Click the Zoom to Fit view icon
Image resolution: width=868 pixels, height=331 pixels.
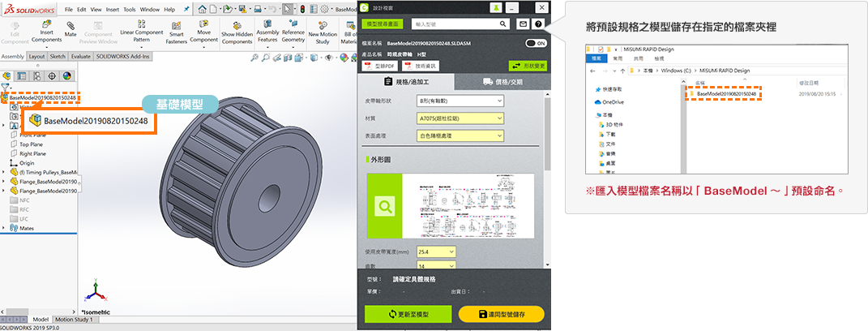coord(254,58)
